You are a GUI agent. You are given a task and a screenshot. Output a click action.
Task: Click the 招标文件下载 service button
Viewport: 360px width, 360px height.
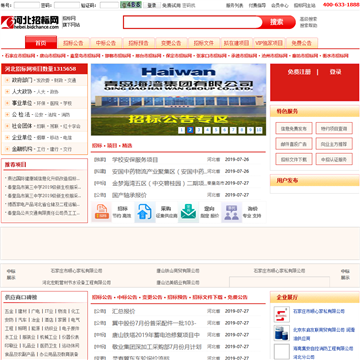294,159
